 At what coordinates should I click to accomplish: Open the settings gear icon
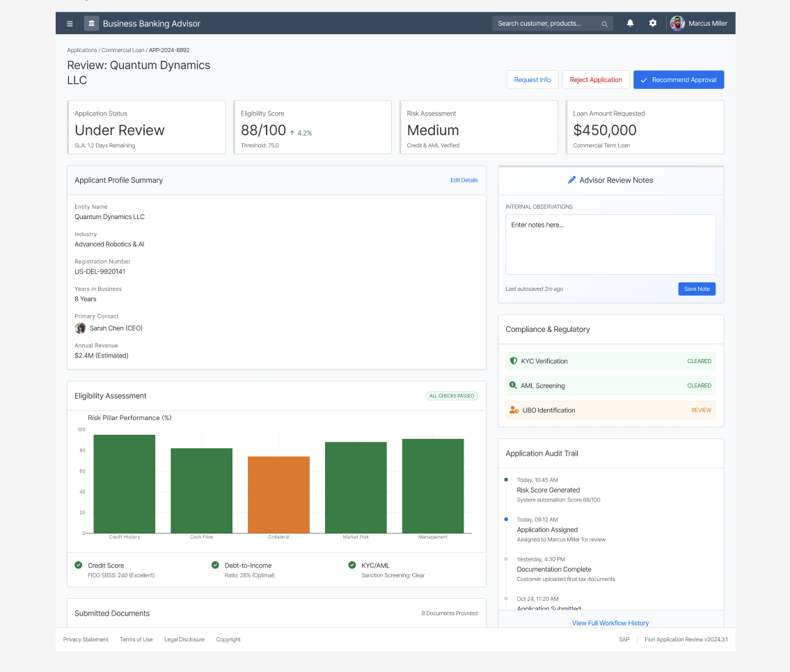point(652,23)
